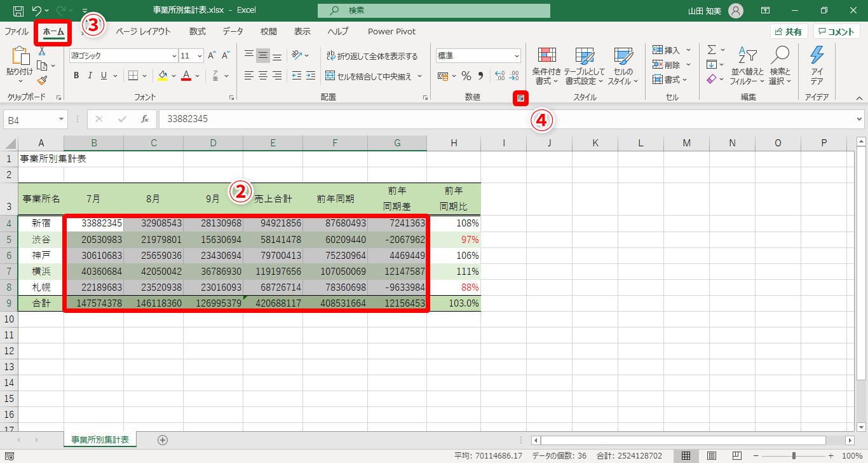This screenshot has height=463, width=868.
Task: Switch to the Power Pivot tab
Action: click(392, 31)
